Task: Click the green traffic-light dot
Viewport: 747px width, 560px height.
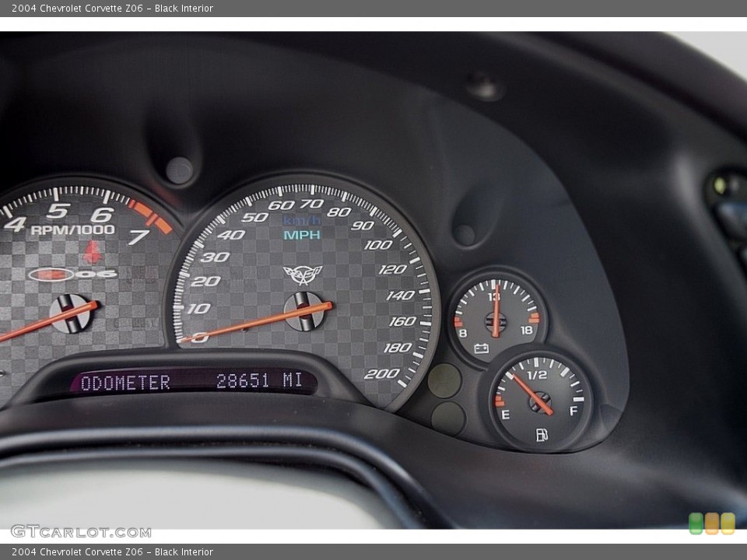Action: pos(696,523)
